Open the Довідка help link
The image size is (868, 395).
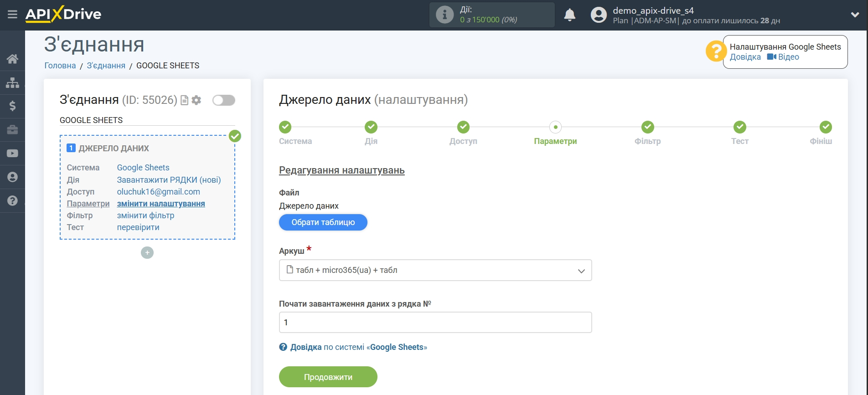(745, 57)
